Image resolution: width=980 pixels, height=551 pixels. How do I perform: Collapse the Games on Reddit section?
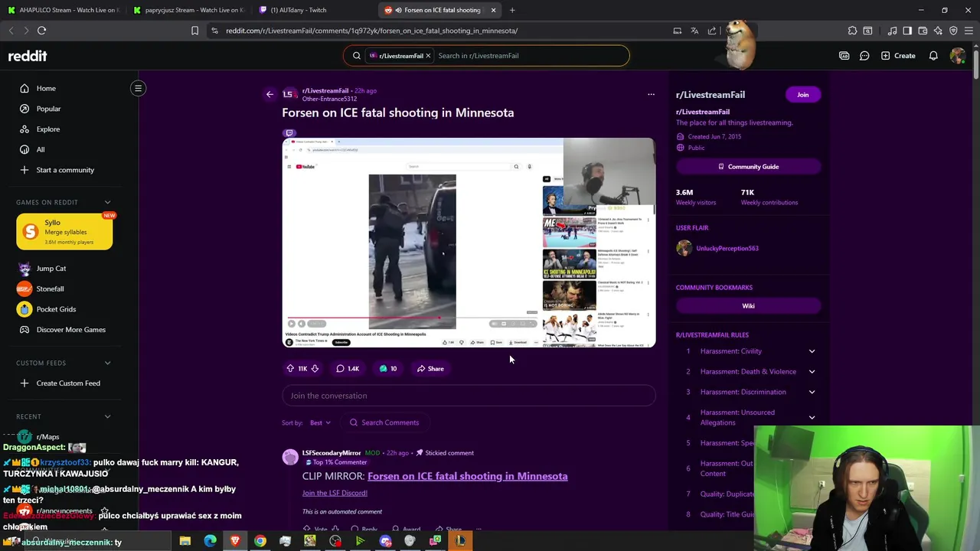pyautogui.click(x=107, y=202)
